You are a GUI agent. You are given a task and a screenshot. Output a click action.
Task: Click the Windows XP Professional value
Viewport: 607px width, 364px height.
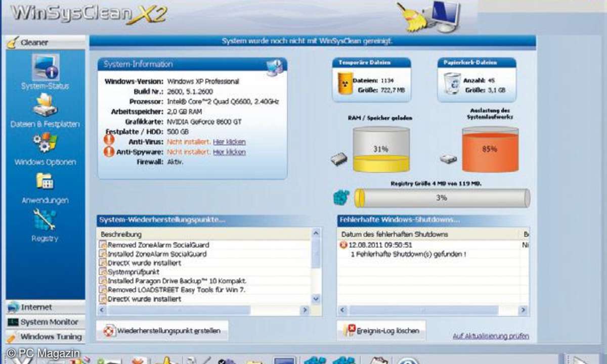(x=203, y=81)
